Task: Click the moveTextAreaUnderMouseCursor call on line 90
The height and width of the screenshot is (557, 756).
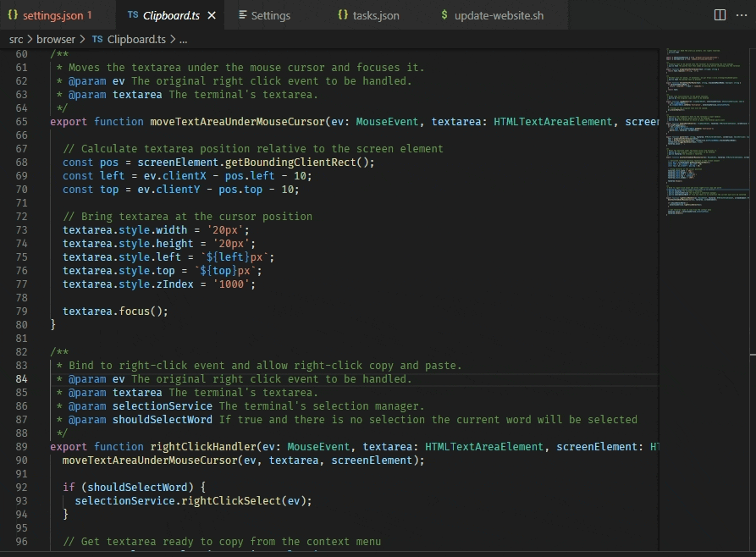Action: tap(150, 460)
